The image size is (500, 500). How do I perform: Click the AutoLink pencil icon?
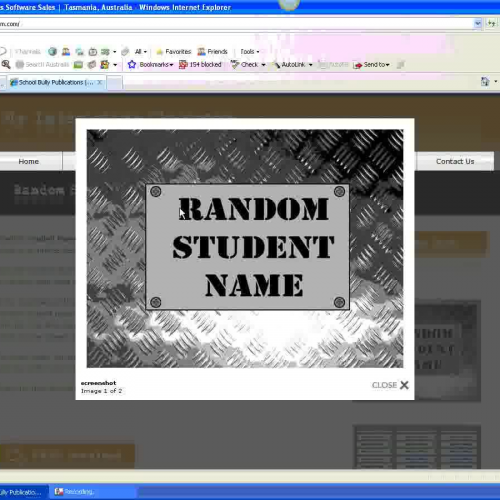coord(276,65)
